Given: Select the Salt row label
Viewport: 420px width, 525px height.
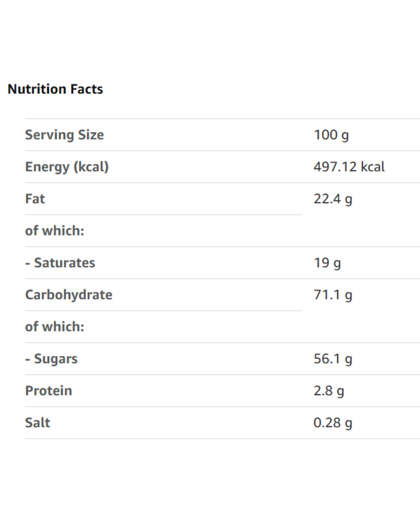Looking at the screenshot, I should (38, 423).
